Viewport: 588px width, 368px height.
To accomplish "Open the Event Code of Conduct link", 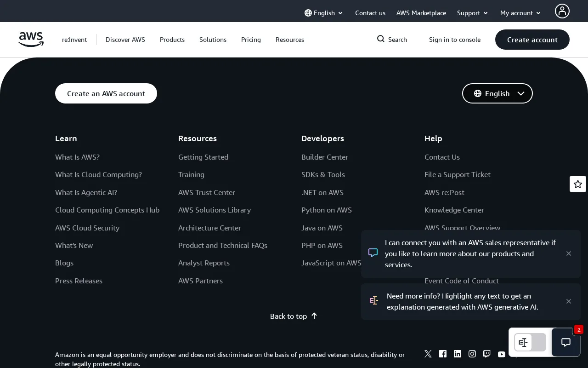I will 462,281.
